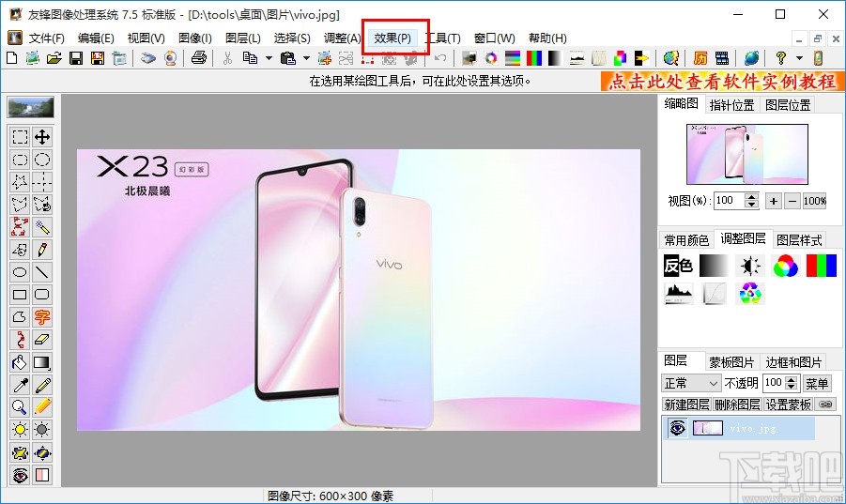Select the vivo.jpg layer row
The height and width of the screenshot is (504, 846).
[x=740, y=428]
